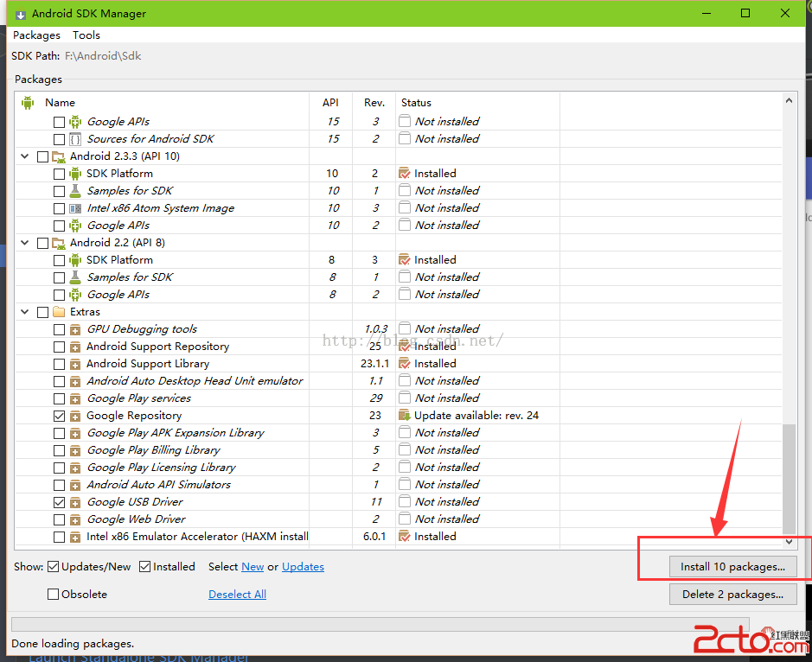
Task: Click the Deselect All link
Action: (x=237, y=595)
